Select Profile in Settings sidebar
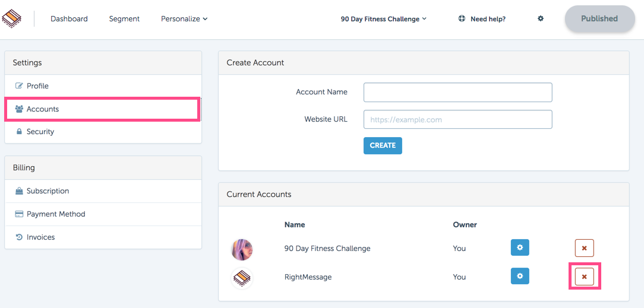This screenshot has width=644, height=308. click(103, 85)
